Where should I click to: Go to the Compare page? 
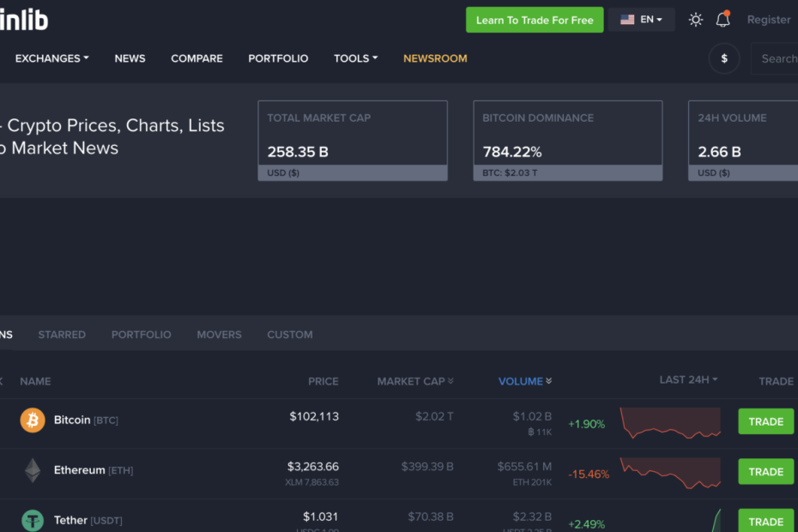197,58
